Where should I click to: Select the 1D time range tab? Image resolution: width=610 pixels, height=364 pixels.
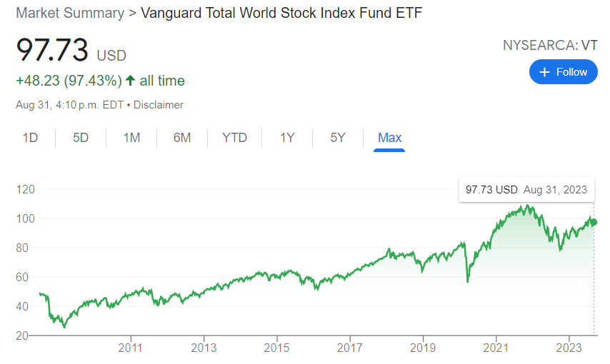[30, 138]
